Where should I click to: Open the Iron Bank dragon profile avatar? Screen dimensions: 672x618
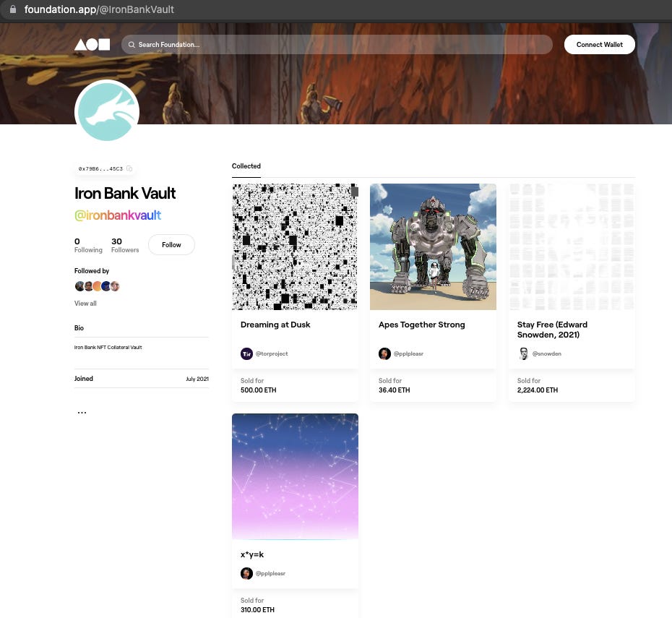pos(107,111)
